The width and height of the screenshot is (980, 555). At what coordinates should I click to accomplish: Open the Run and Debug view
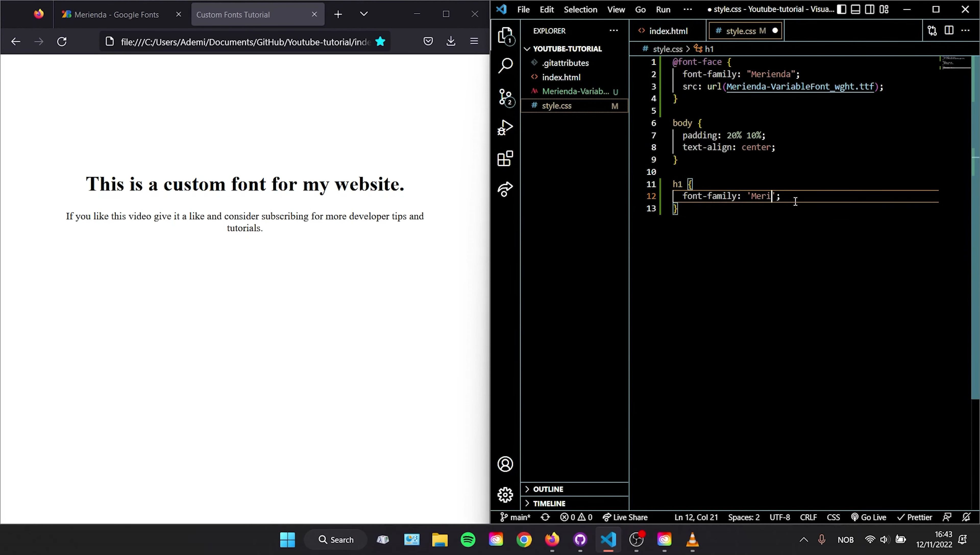(x=505, y=127)
